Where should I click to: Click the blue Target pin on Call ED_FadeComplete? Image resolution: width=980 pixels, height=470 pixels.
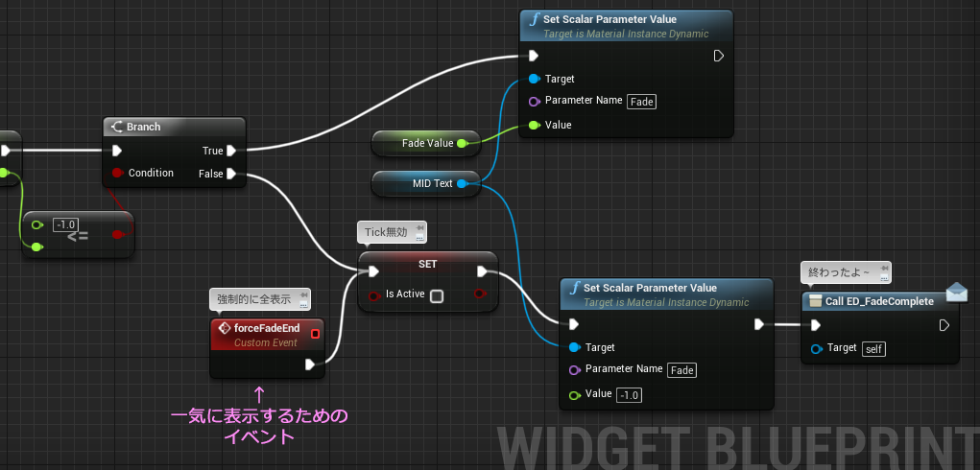coord(816,349)
